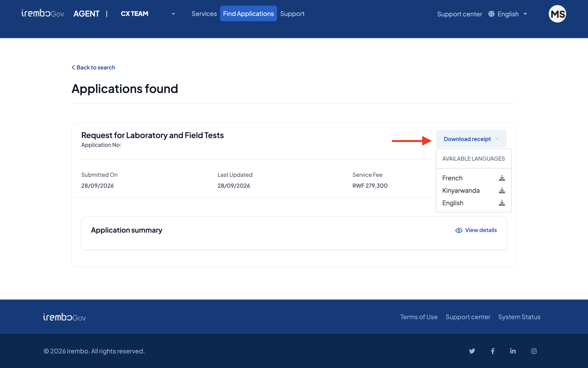588x368 pixels.
Task: Download the French receipt icon
Action: (x=502, y=178)
